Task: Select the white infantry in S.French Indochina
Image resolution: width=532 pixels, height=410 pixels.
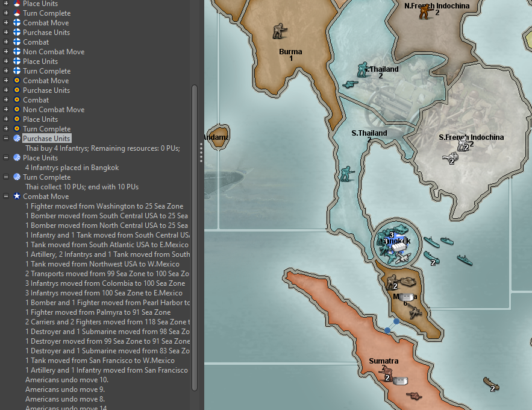Action: click(463, 144)
